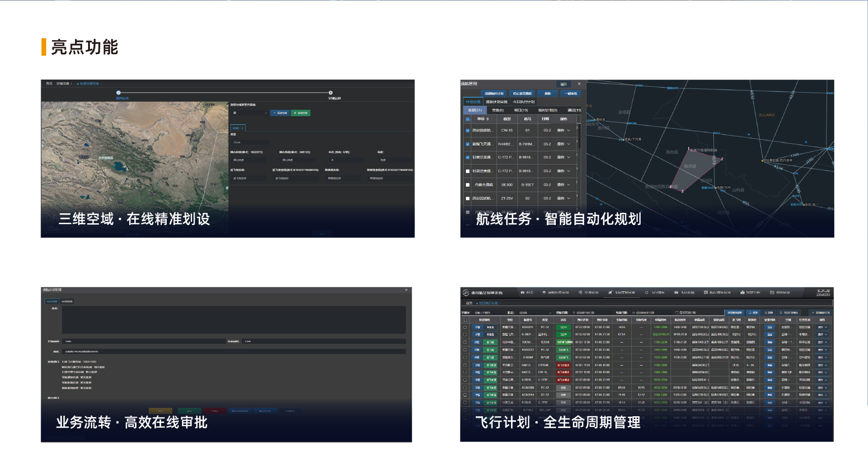Click the 半径 radius input field
This screenshot has width=868, height=470.
click(346, 160)
